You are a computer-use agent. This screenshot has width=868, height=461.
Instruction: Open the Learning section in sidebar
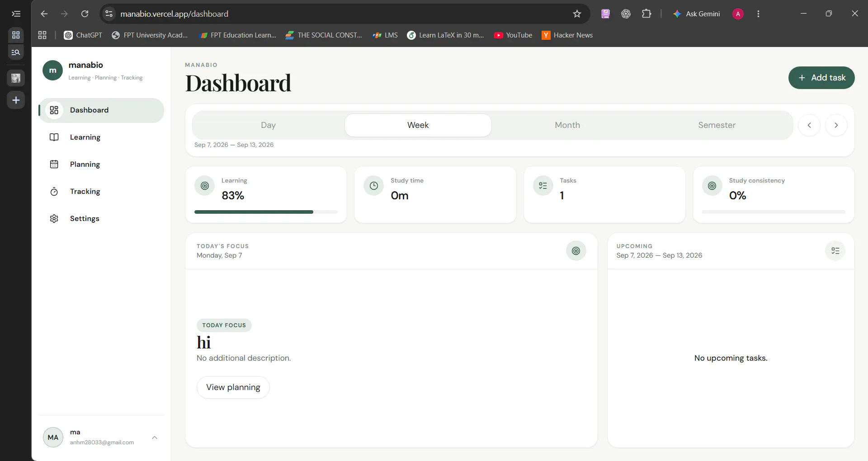101,137
